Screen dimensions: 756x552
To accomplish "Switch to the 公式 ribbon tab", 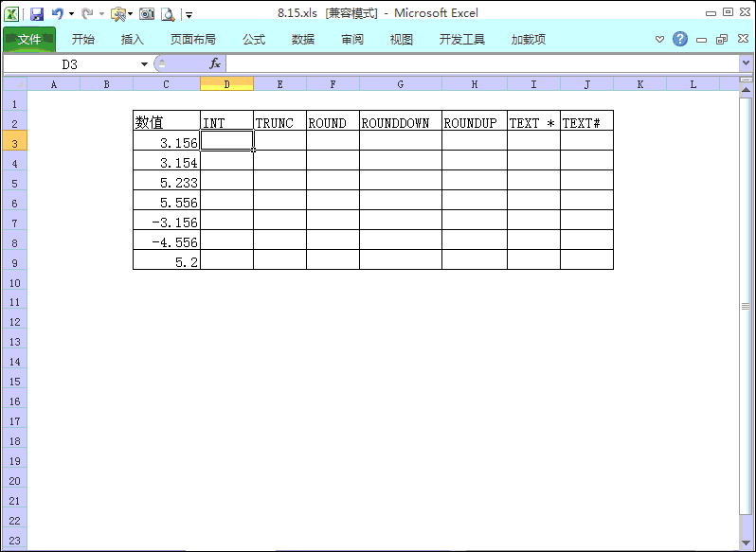I will pyautogui.click(x=254, y=40).
